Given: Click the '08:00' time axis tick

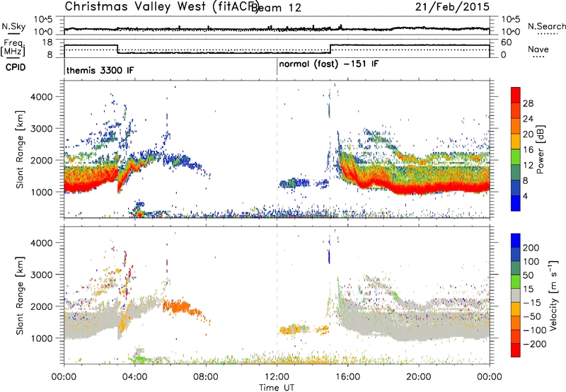Looking at the screenshot, I should (x=206, y=377).
